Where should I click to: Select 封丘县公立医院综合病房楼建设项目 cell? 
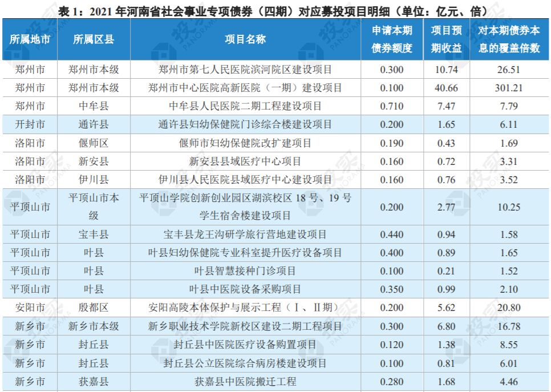point(245,363)
